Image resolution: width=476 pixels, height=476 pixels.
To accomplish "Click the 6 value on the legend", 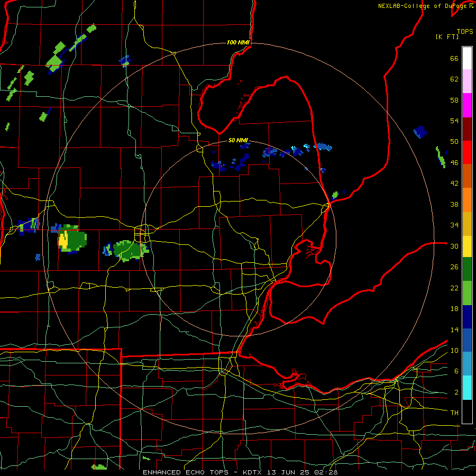I will click(x=456, y=371).
